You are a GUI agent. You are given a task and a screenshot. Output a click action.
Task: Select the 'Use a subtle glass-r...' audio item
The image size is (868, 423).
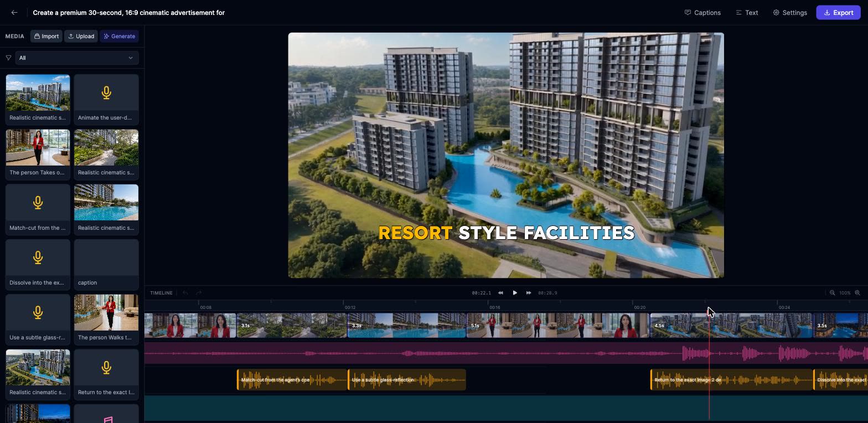pyautogui.click(x=38, y=319)
